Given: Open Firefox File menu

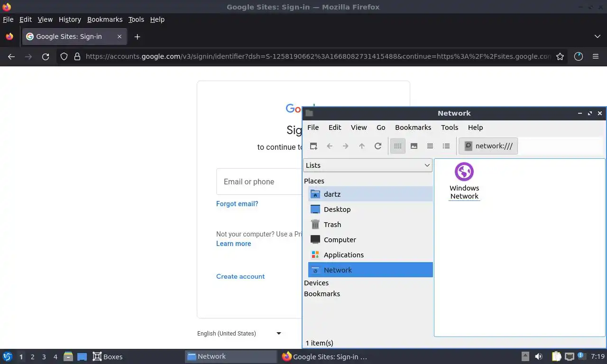Looking at the screenshot, I should coord(8,19).
